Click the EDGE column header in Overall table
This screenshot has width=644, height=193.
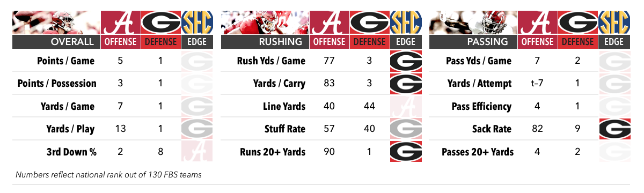pyautogui.click(x=197, y=42)
